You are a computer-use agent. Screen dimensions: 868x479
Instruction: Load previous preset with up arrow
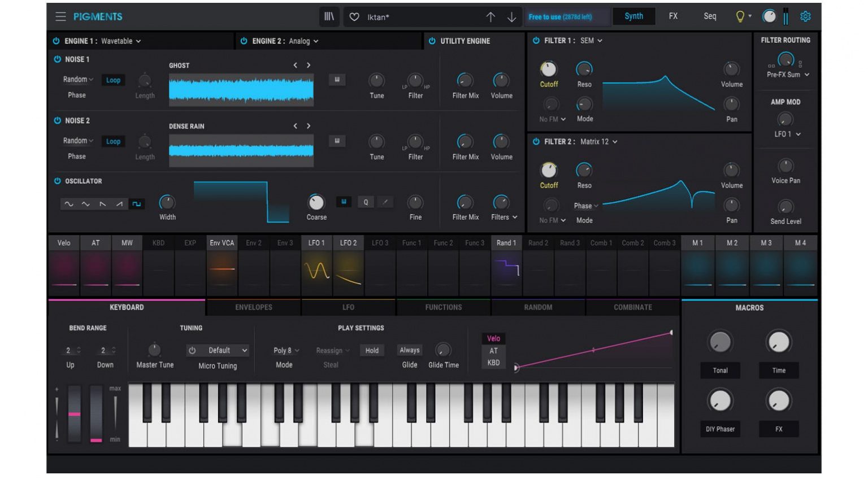pyautogui.click(x=491, y=17)
